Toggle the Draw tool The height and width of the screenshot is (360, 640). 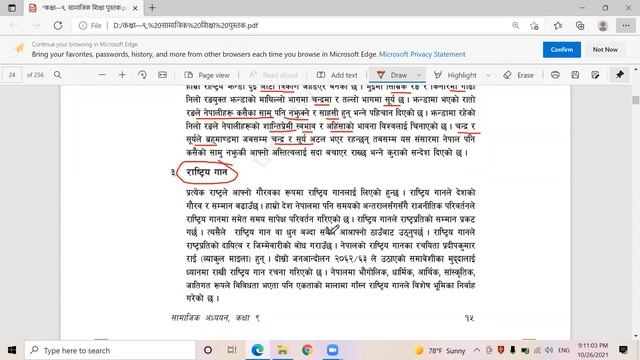[x=392, y=75]
